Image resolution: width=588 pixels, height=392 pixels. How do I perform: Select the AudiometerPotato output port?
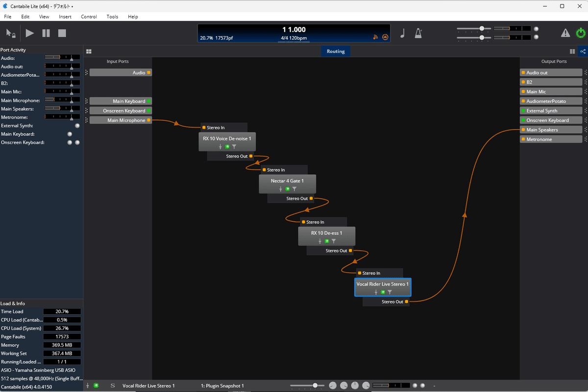[x=551, y=101]
